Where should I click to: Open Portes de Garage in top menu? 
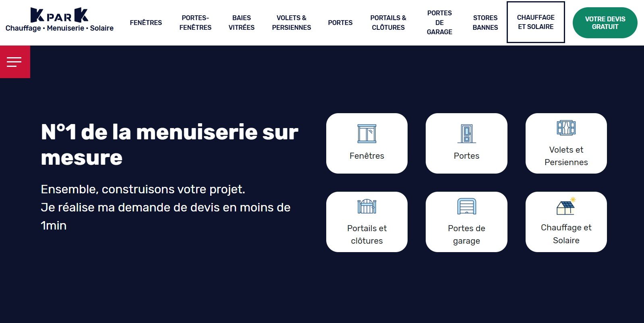click(x=439, y=23)
